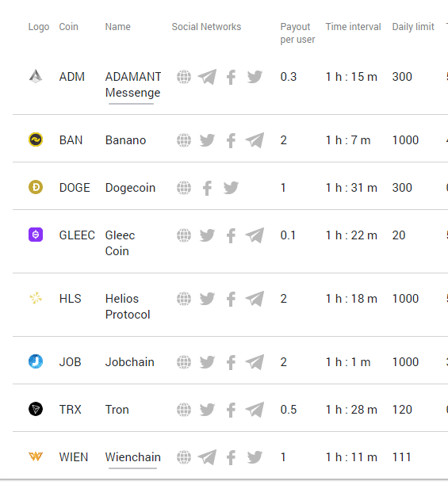Open Wienchain website globe icon
The image size is (448, 485).
[x=184, y=457]
